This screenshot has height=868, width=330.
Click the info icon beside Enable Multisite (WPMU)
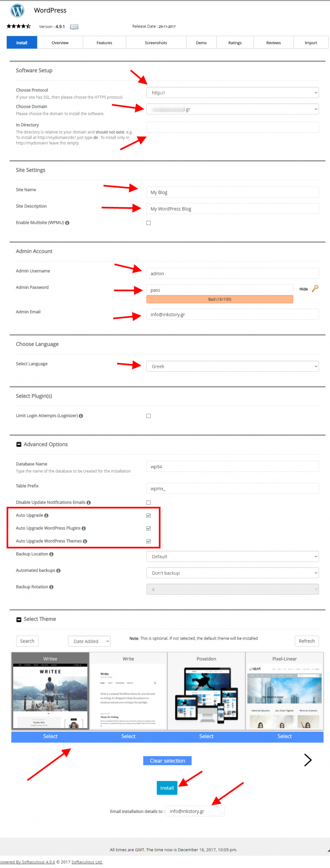(67, 223)
